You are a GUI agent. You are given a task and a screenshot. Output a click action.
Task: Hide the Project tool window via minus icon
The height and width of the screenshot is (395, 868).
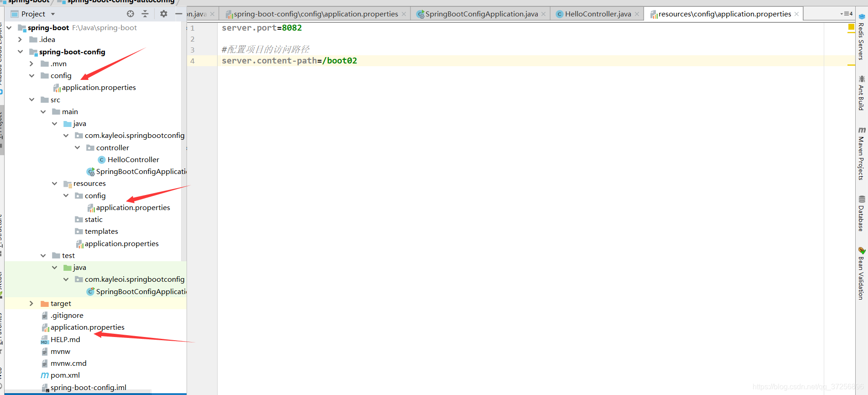pos(179,14)
